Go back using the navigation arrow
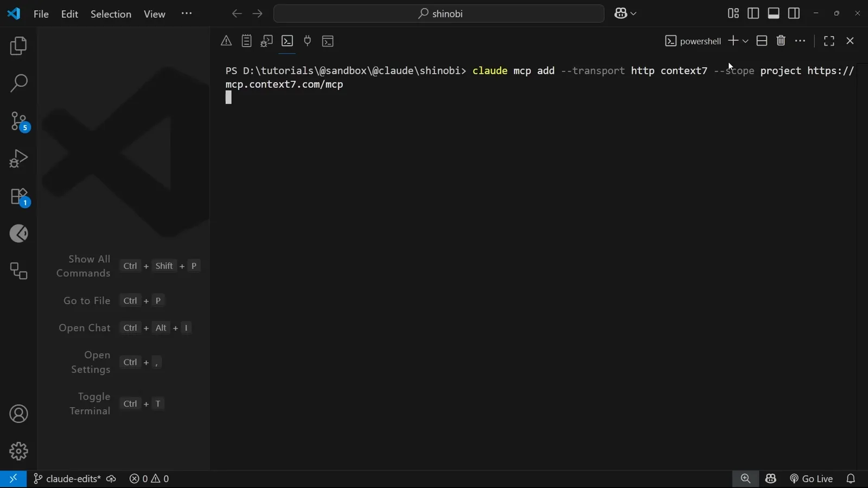Image resolution: width=868 pixels, height=488 pixels. (237, 14)
